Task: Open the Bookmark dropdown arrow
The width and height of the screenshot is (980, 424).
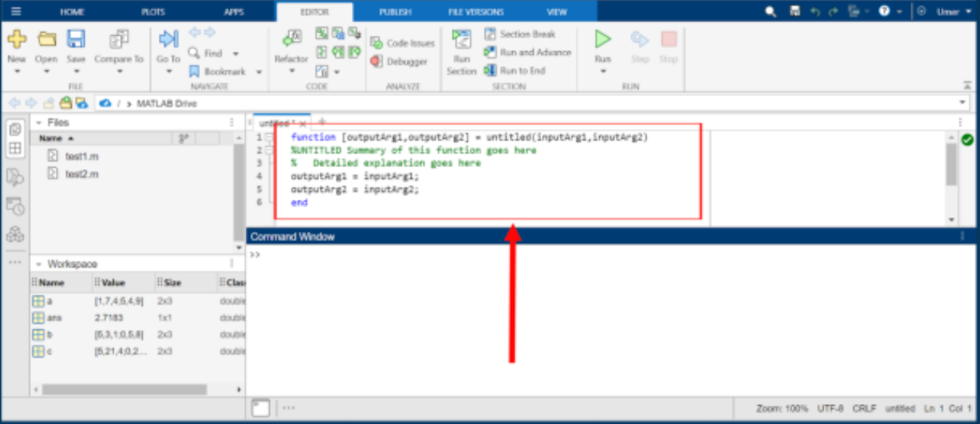Action: coord(259,72)
